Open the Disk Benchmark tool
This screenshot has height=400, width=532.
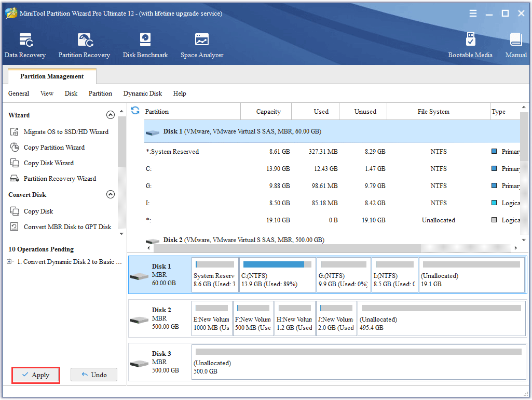(x=145, y=45)
